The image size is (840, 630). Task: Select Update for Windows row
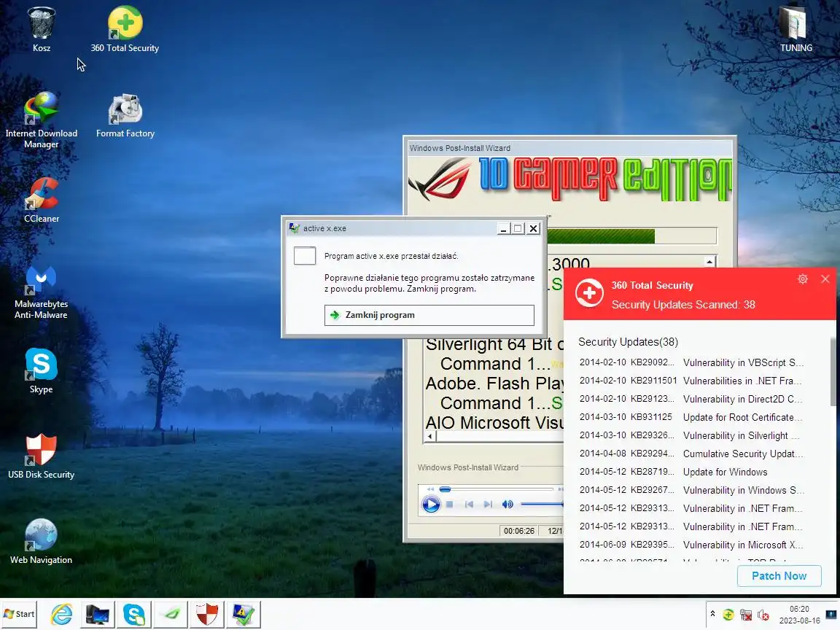(691, 472)
